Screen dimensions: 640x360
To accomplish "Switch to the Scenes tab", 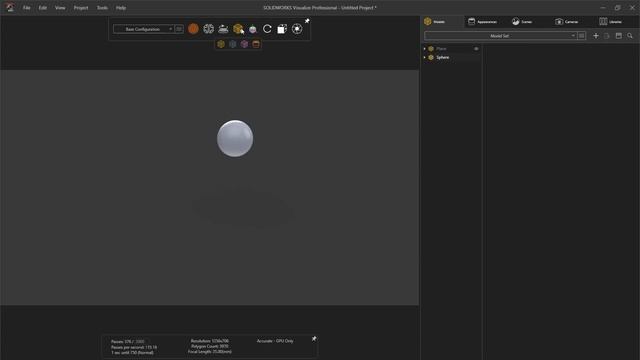I will point(522,22).
